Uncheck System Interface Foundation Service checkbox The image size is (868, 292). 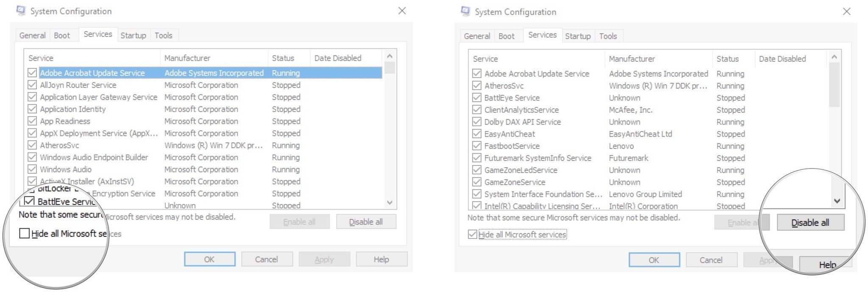[x=477, y=194]
